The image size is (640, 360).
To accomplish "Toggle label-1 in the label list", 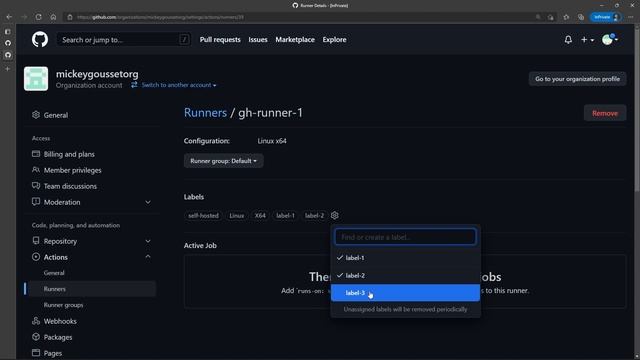I will coord(405,258).
